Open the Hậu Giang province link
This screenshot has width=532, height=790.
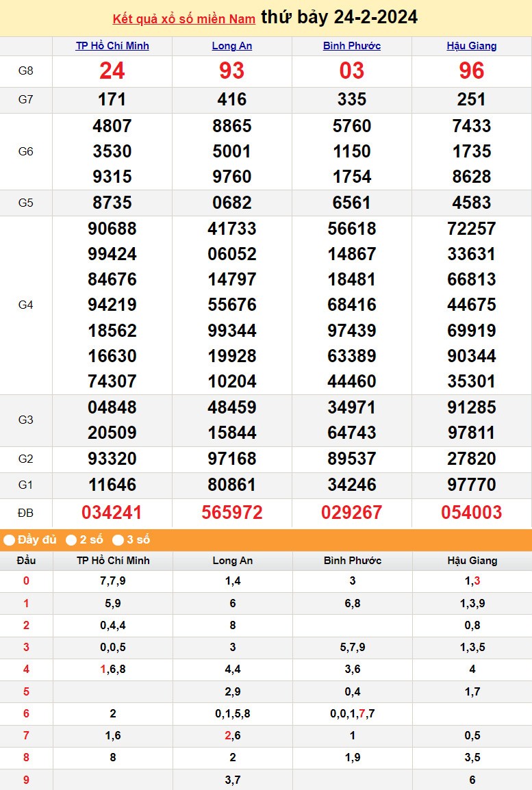click(472, 46)
